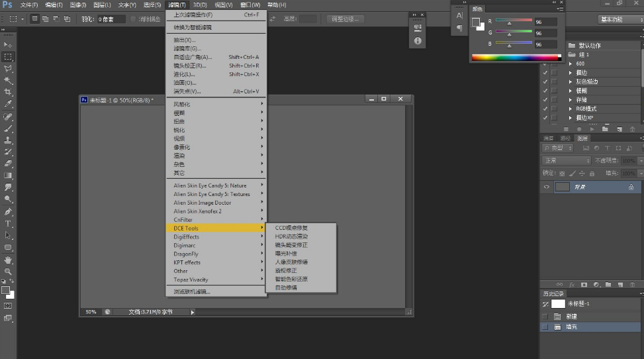Select the Zoom magnifier tool
Image resolution: width=644 pixels, height=359 pixels.
tap(9, 271)
